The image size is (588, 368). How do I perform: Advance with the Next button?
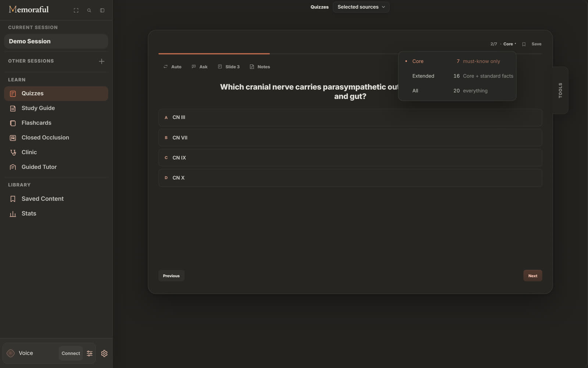coord(533,276)
